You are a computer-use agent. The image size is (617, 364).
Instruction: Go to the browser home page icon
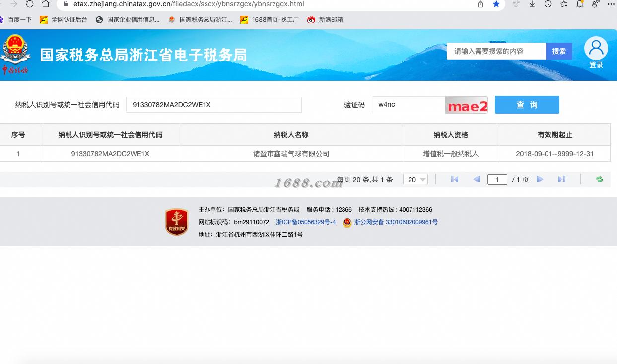click(46, 4)
